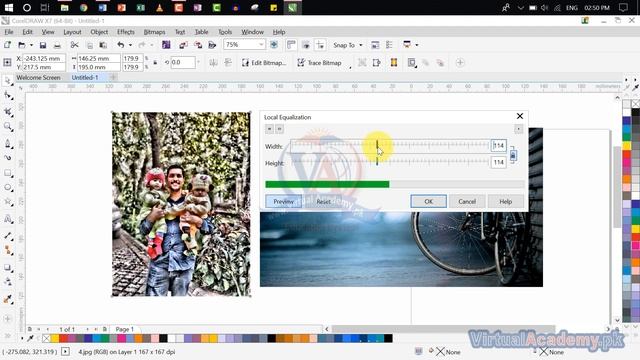Open the Snap To dropdown
The width and height of the screenshot is (640, 360).
pyautogui.click(x=361, y=45)
